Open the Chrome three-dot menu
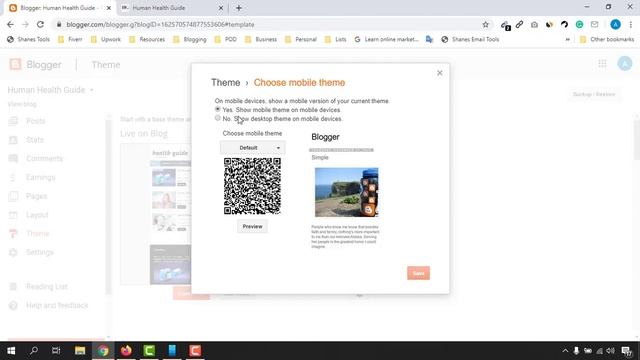This screenshot has width=640, height=360. point(631,24)
